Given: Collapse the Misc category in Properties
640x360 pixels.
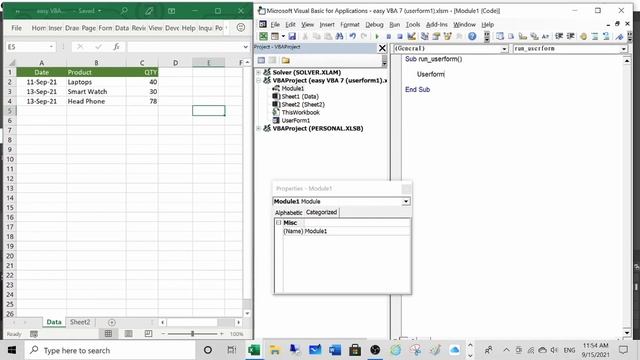Looking at the screenshot, I should click(279, 222).
